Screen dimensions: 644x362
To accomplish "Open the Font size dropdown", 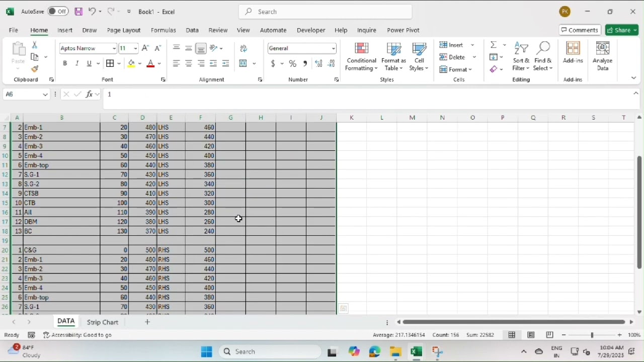I will (135, 48).
